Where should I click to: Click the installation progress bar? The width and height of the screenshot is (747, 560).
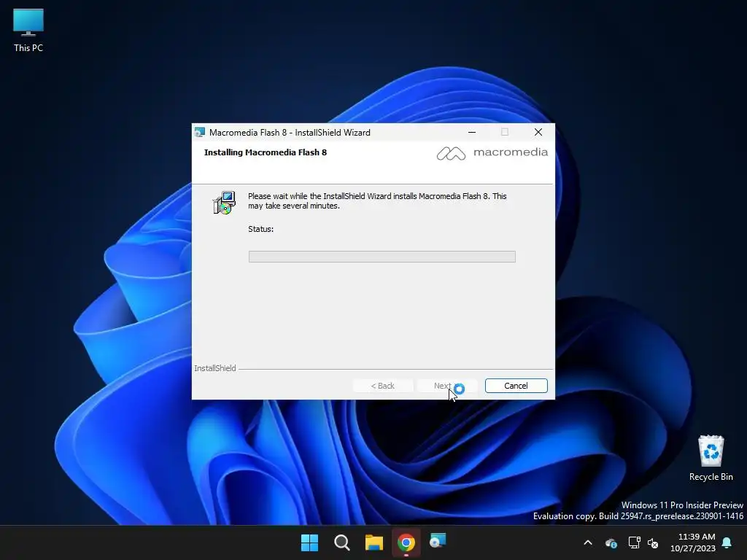(x=382, y=257)
